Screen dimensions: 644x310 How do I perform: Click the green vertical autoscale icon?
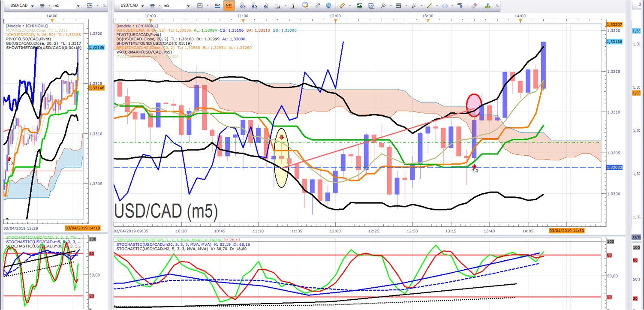(293, 6)
